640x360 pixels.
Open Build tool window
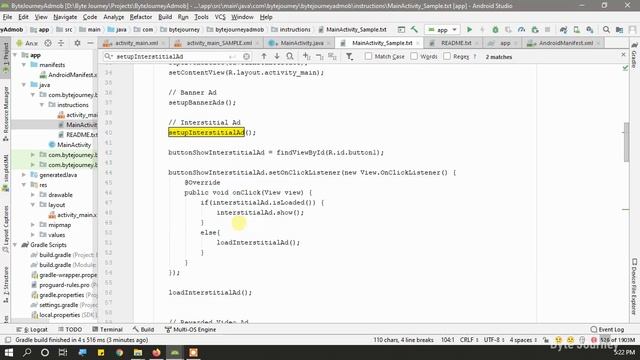coord(143,329)
